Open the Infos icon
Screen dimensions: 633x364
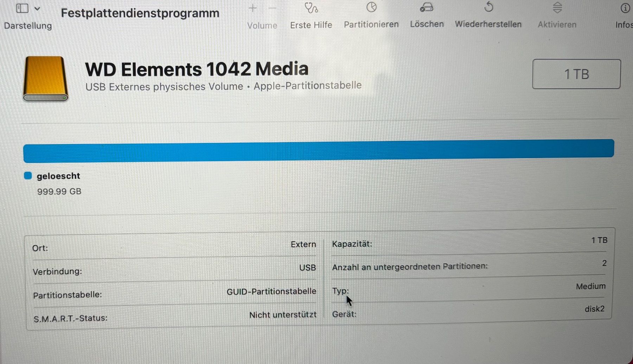(625, 8)
